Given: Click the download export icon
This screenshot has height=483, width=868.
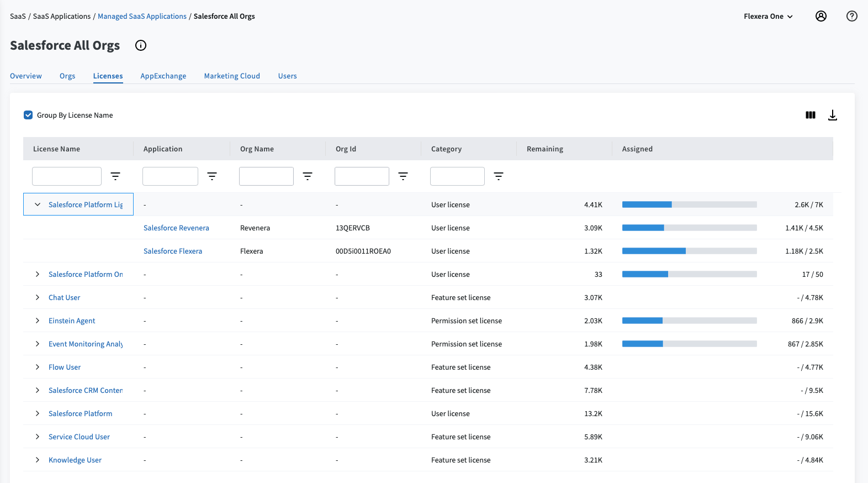Looking at the screenshot, I should 833,116.
